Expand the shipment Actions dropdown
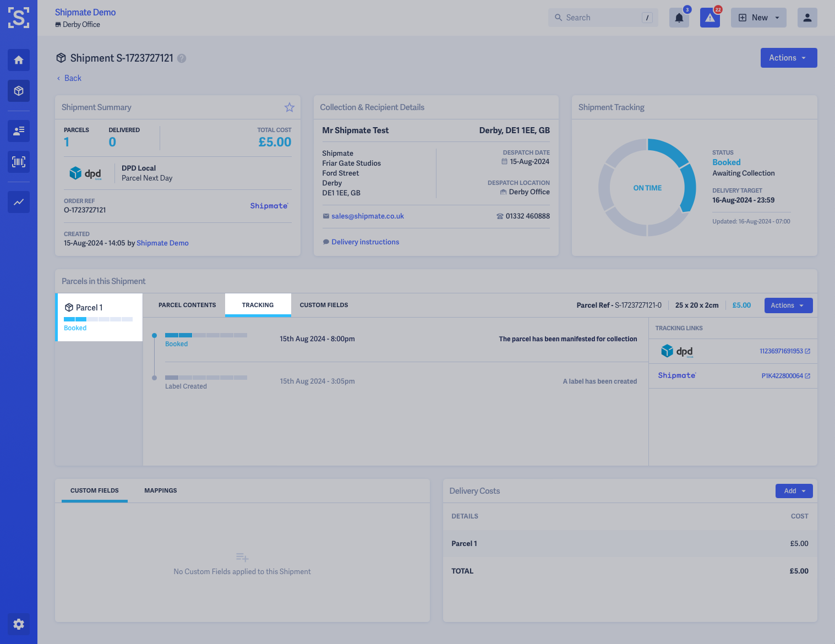This screenshot has height=644, width=835. point(789,58)
